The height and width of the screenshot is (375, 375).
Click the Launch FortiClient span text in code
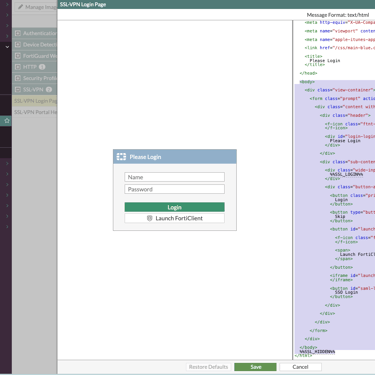point(357,254)
